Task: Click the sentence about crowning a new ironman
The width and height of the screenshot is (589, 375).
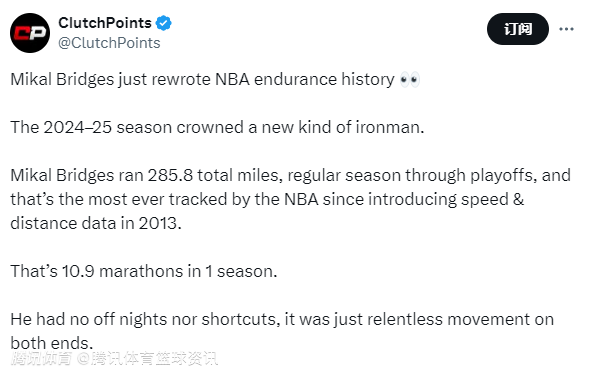Action: click(217, 127)
